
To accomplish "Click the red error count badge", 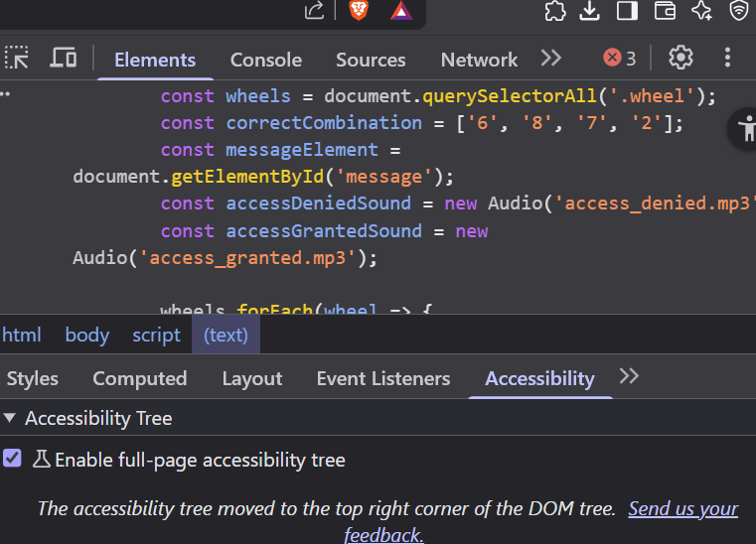I will [620, 59].
